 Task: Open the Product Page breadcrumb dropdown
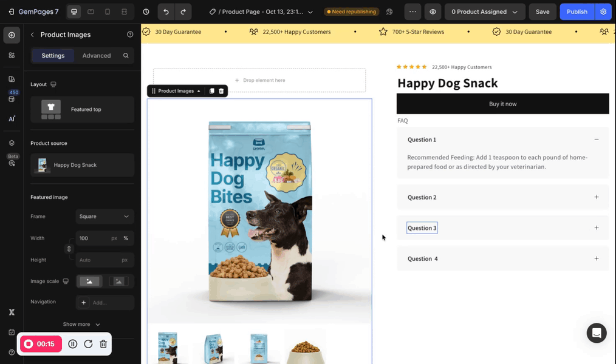pos(310,12)
